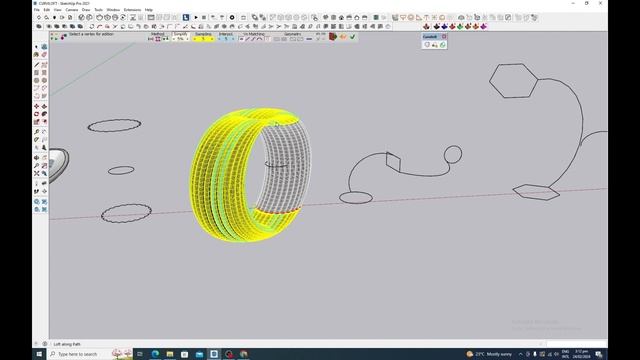Switch to Top standard view icon
This screenshot has width=640, height=360.
coord(333,18)
